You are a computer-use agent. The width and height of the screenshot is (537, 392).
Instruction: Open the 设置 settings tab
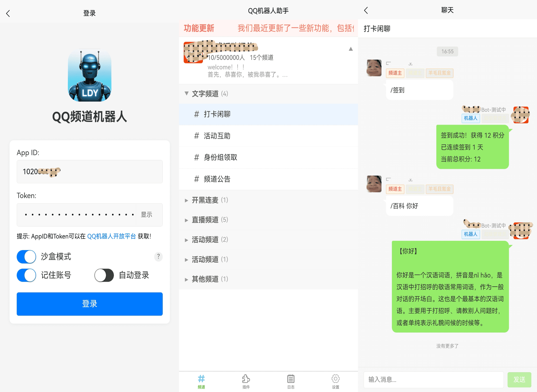(336, 382)
